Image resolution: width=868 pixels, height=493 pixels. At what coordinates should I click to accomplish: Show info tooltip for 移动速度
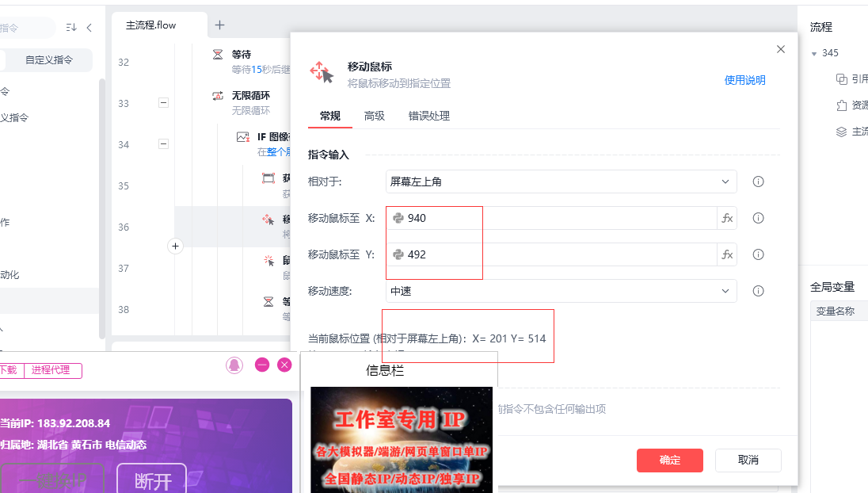(759, 292)
